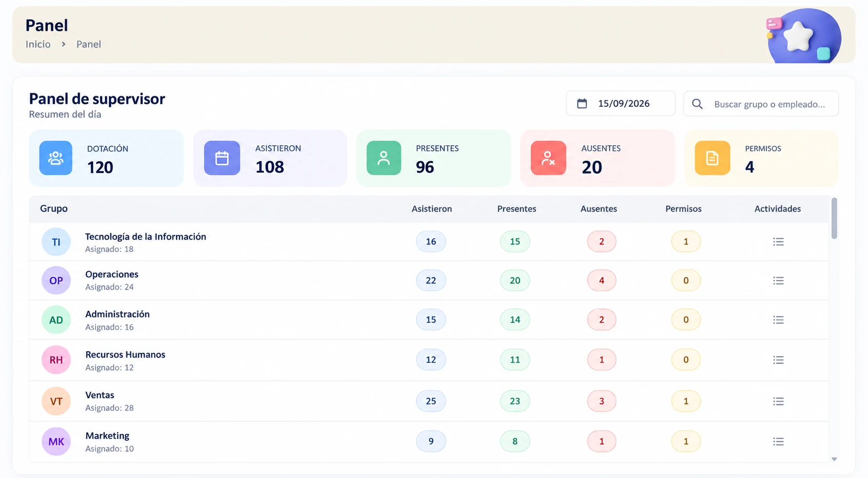
Task: Click Marketing attended badge showing 9
Action: click(x=431, y=442)
